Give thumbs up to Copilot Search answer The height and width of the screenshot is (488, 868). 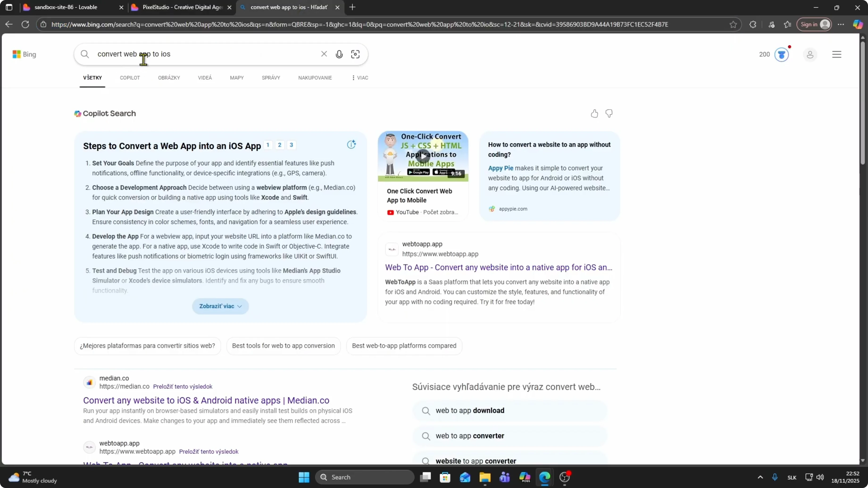coord(594,114)
